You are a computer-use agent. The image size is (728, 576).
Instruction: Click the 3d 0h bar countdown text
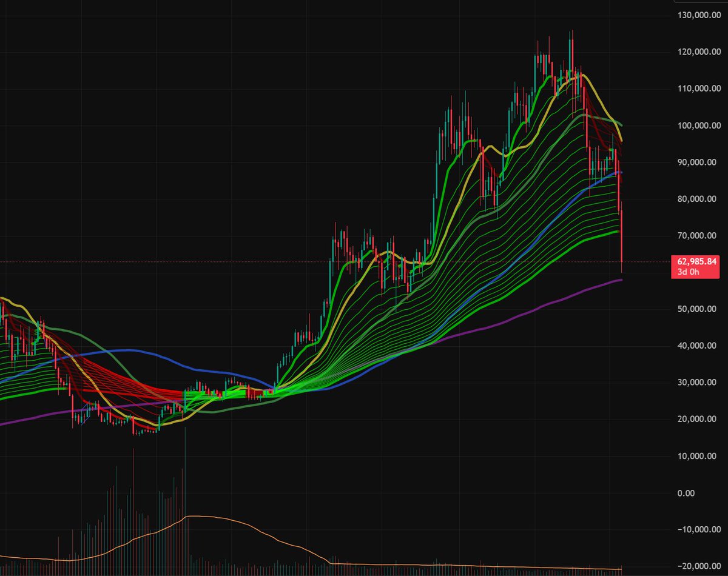click(x=689, y=272)
